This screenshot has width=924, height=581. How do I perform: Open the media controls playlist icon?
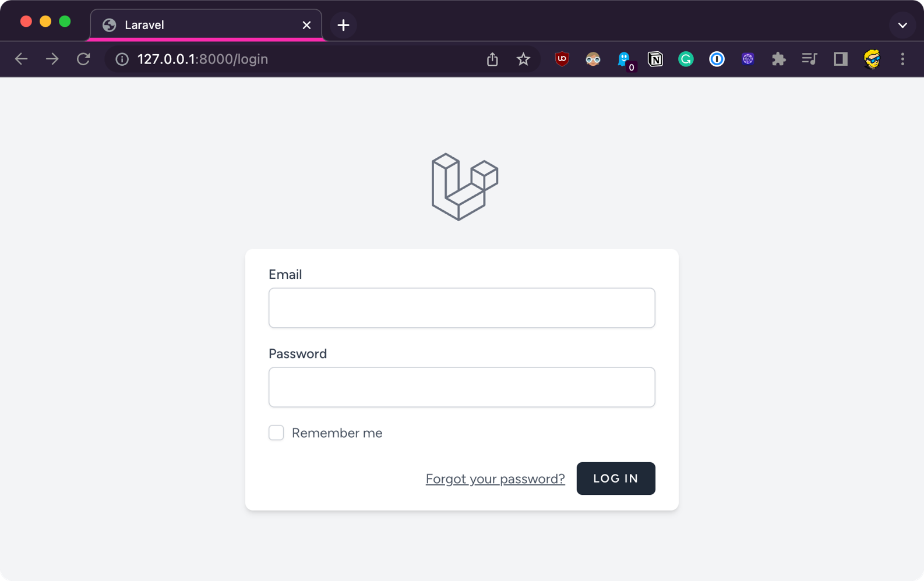pyautogui.click(x=809, y=59)
